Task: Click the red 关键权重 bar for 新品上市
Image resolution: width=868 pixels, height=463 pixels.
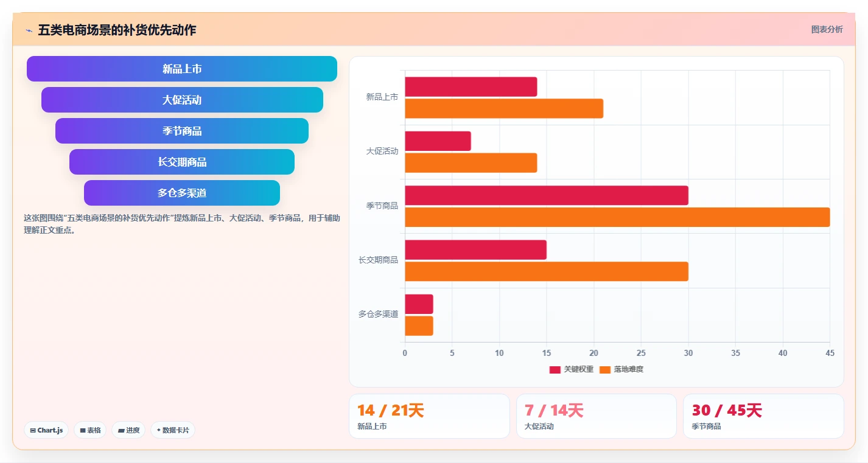Action: [x=471, y=86]
